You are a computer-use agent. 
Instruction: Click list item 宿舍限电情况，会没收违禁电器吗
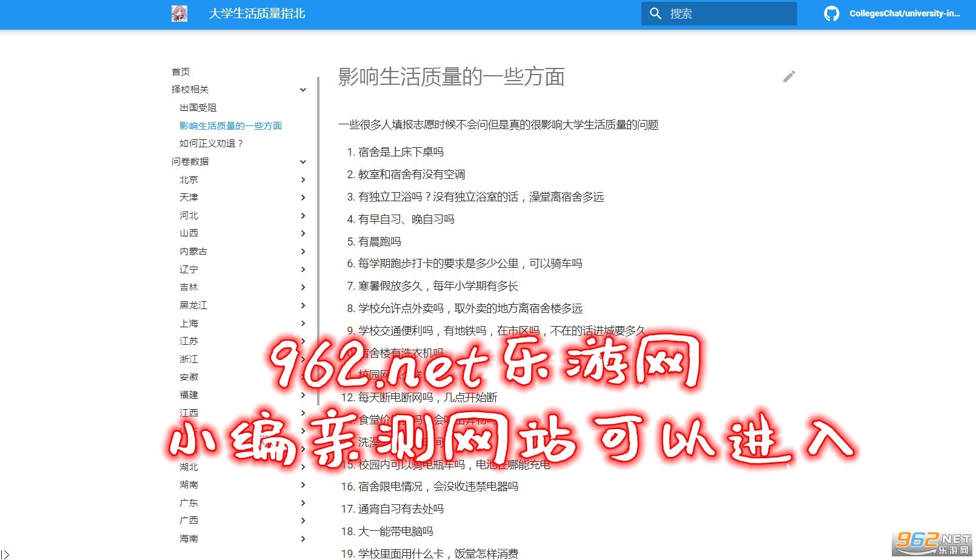tap(438, 487)
